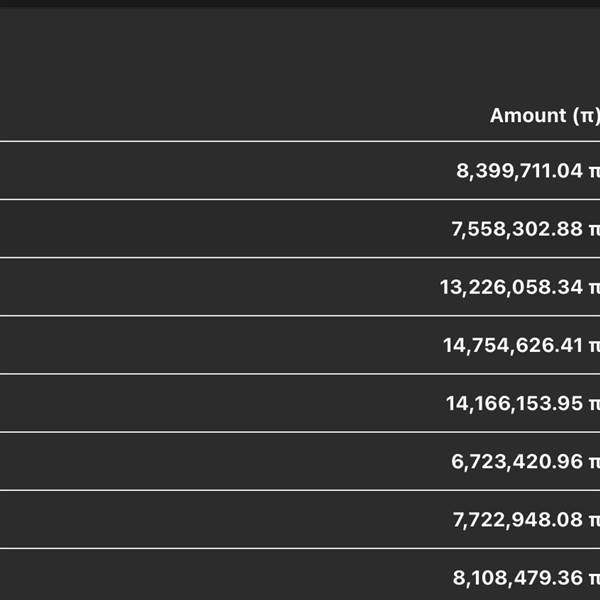Click the 8,399,711.04 π amount value
The width and height of the screenshot is (600, 600).
[x=528, y=171]
